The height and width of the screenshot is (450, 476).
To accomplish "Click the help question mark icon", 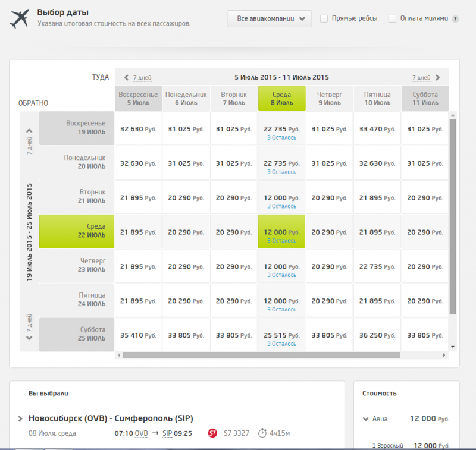I will [455, 19].
